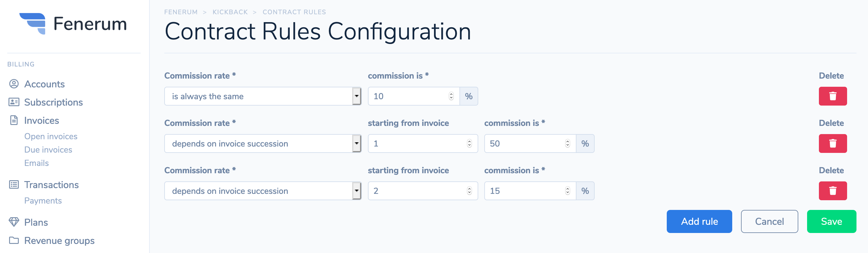Click the Transactions list icon
868x253 pixels.
(x=14, y=184)
